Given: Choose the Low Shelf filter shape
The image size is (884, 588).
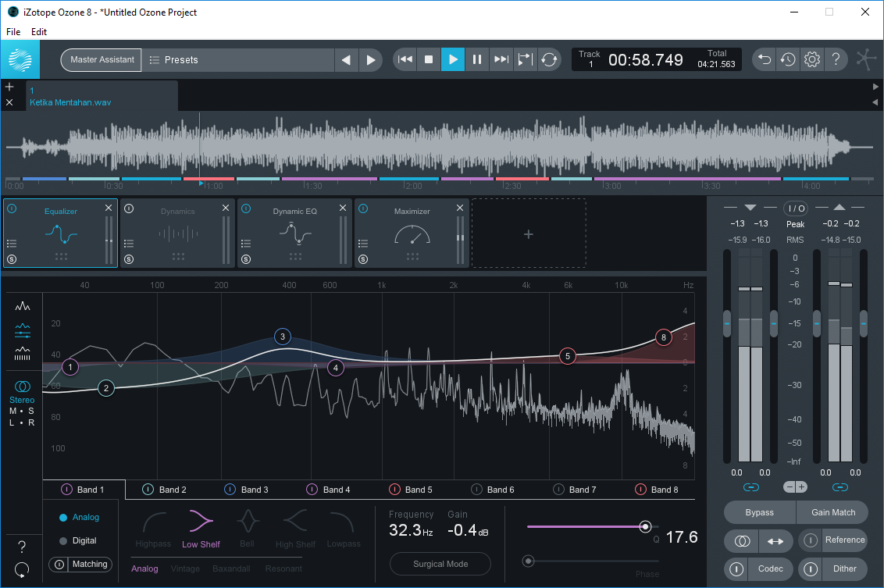Looking at the screenshot, I should click(x=201, y=528).
